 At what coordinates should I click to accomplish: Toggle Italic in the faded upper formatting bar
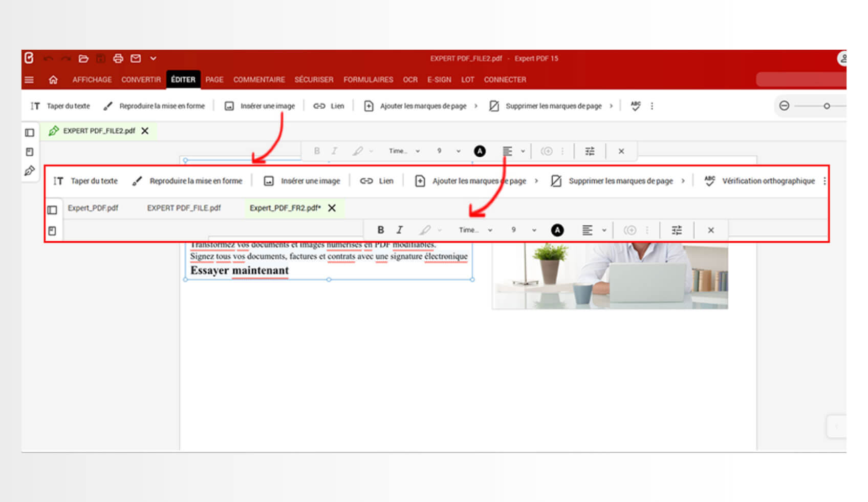point(334,151)
